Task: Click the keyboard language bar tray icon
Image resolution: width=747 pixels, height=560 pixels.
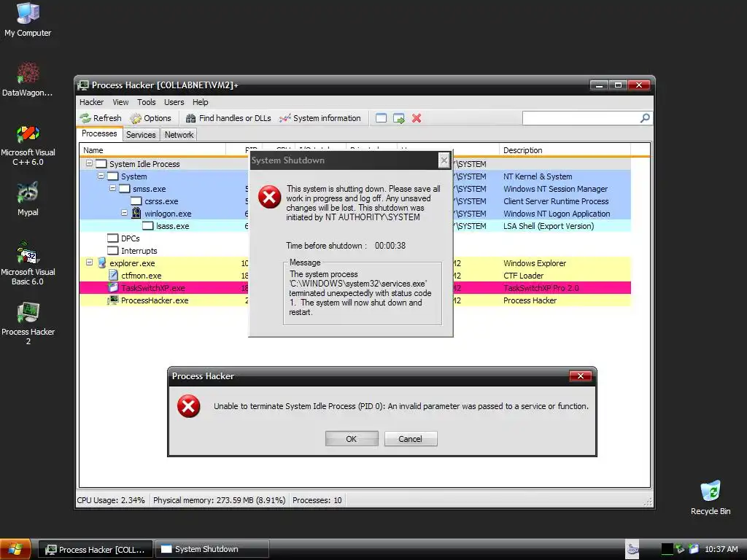Action: (632, 549)
